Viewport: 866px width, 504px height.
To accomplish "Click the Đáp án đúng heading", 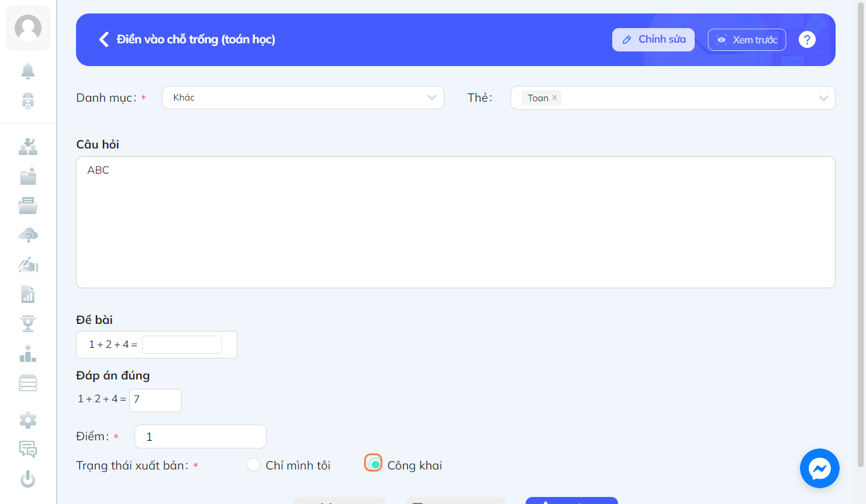I will [113, 375].
